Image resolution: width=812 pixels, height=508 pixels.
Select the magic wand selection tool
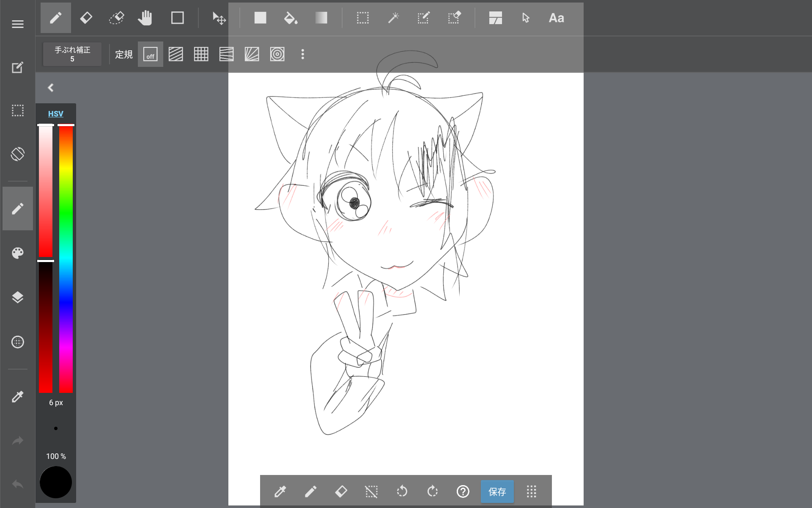click(x=393, y=18)
